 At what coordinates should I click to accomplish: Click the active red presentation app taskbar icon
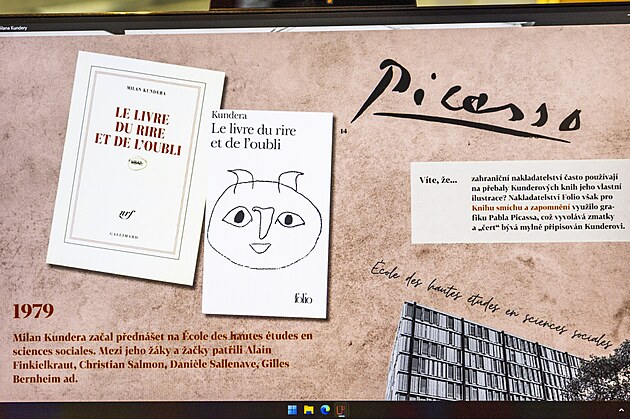point(341,410)
